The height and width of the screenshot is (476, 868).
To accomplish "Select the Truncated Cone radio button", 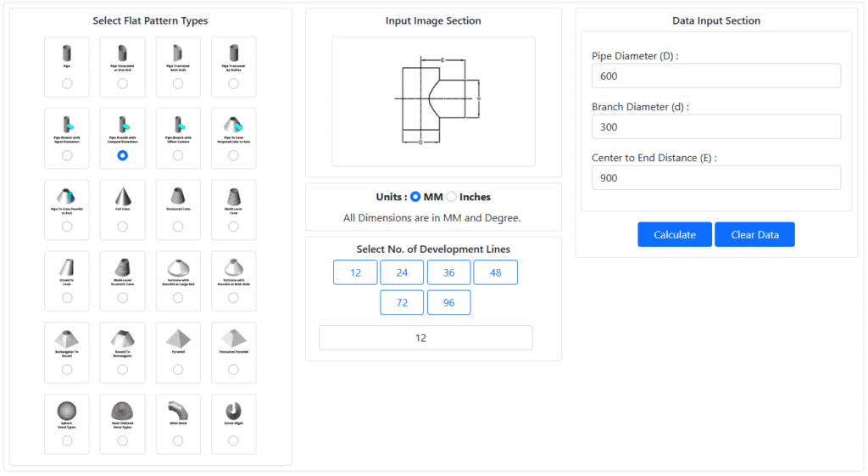I will 178,227.
